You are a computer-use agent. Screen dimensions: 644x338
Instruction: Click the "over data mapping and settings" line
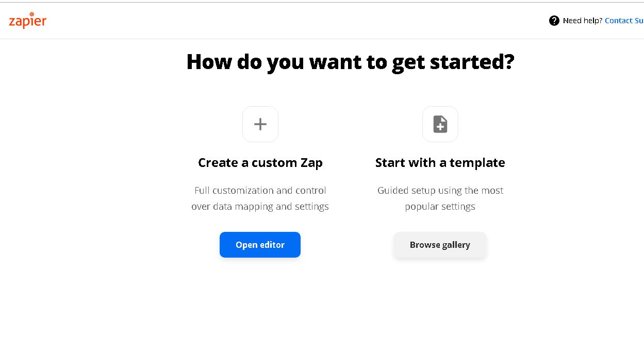click(x=260, y=207)
